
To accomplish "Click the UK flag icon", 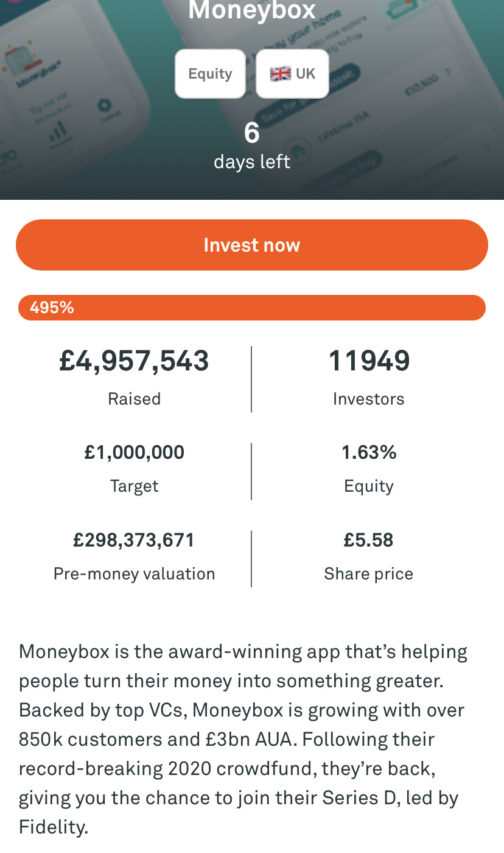I will (x=280, y=74).
